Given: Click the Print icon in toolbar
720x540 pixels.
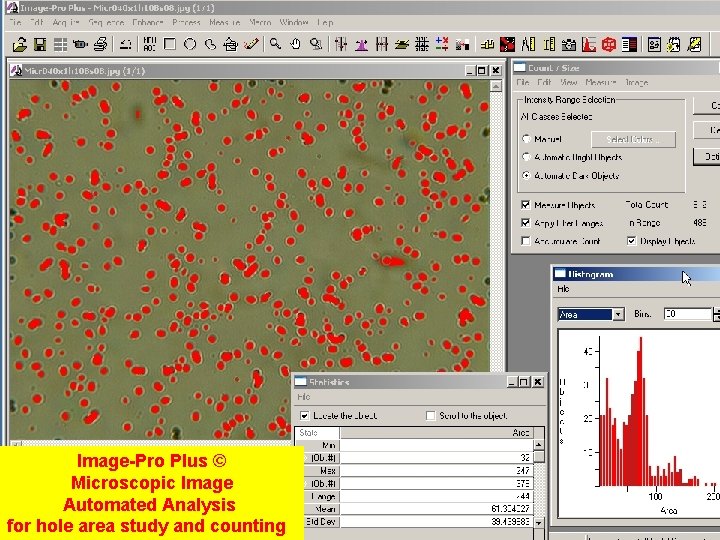Looking at the screenshot, I should click(101, 44).
